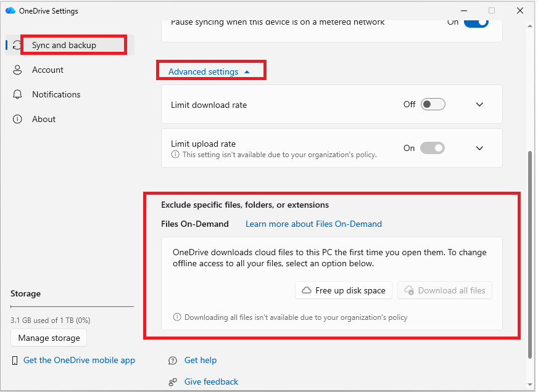Click the Storage heading
The height and width of the screenshot is (392, 538).
[25, 293]
